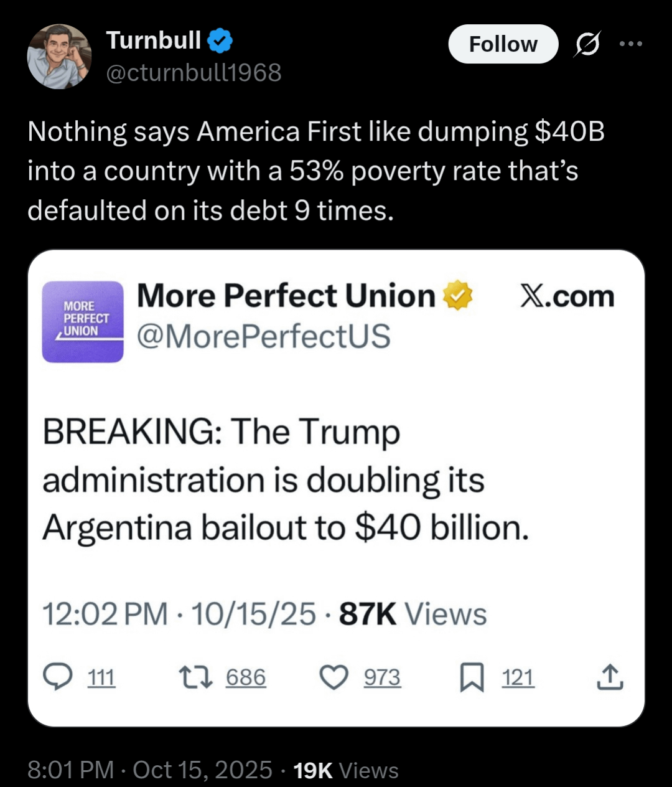Open the 973 likes count

tap(382, 677)
